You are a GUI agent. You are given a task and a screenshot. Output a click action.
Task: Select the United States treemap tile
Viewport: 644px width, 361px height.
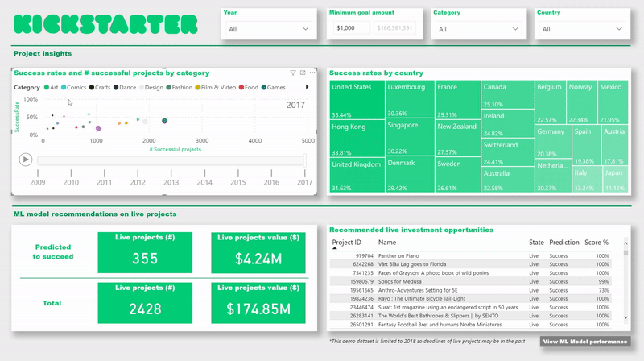click(x=357, y=100)
